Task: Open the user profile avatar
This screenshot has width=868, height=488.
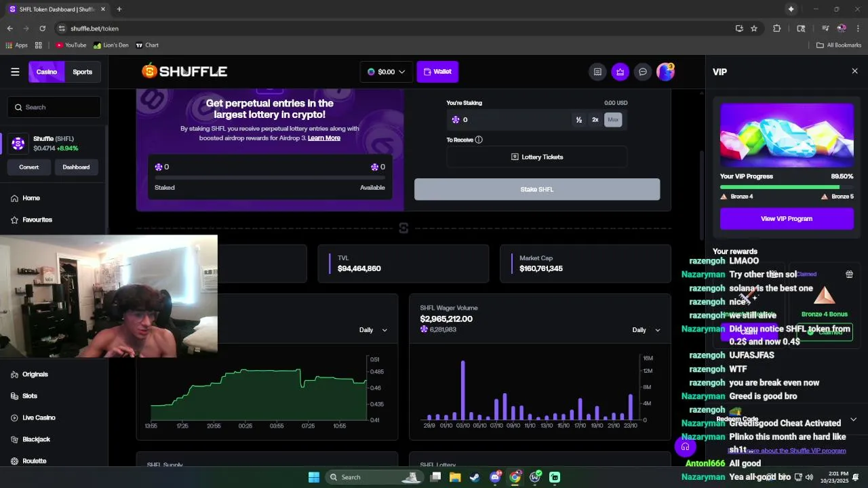Action: (x=665, y=72)
